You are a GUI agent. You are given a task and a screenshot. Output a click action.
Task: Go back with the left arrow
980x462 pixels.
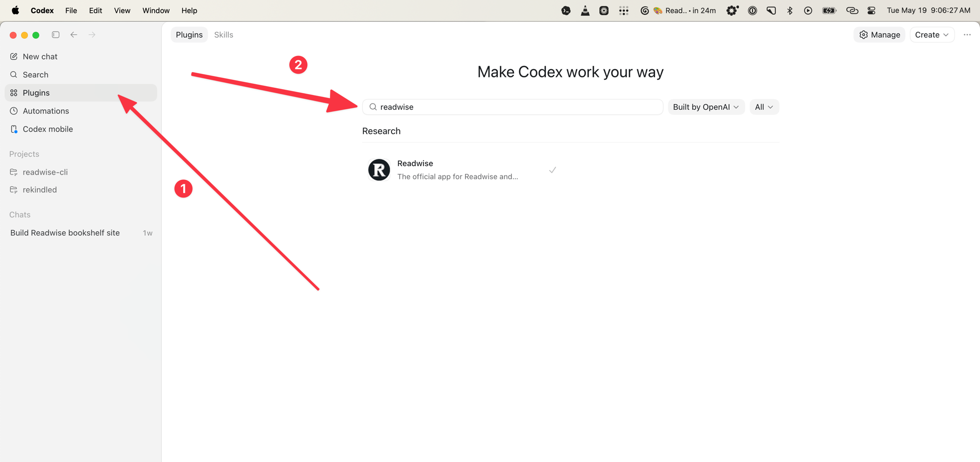(x=74, y=35)
